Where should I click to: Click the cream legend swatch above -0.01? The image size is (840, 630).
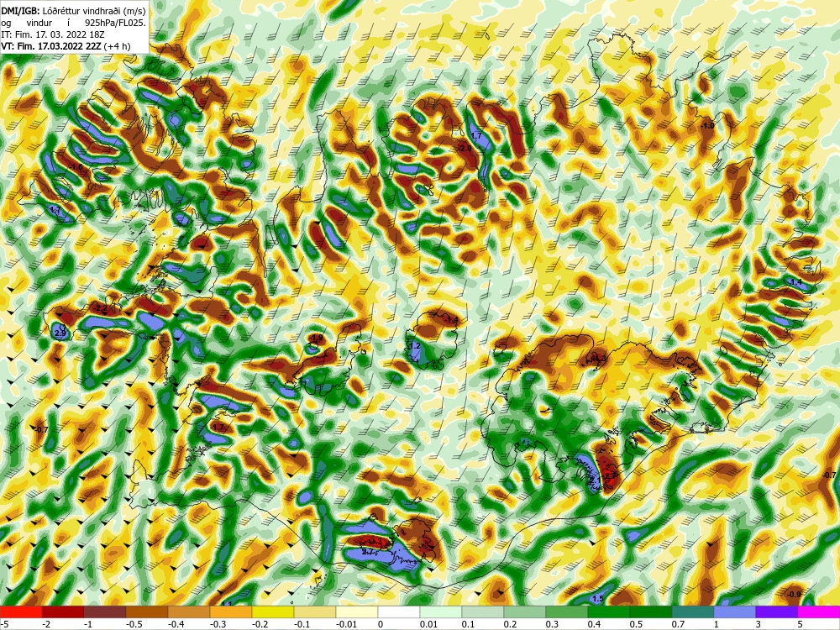pos(357,612)
